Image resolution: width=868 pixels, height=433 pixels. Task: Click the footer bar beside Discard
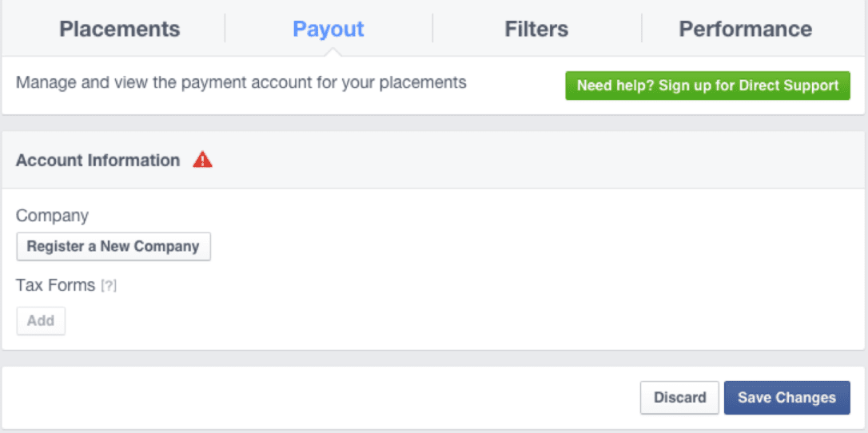tap(321, 398)
